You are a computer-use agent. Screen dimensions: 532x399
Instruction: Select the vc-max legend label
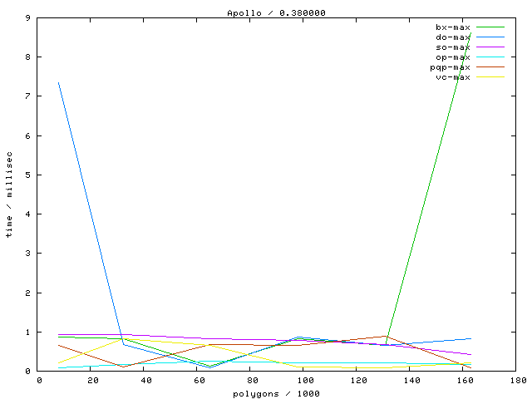[x=452, y=77]
